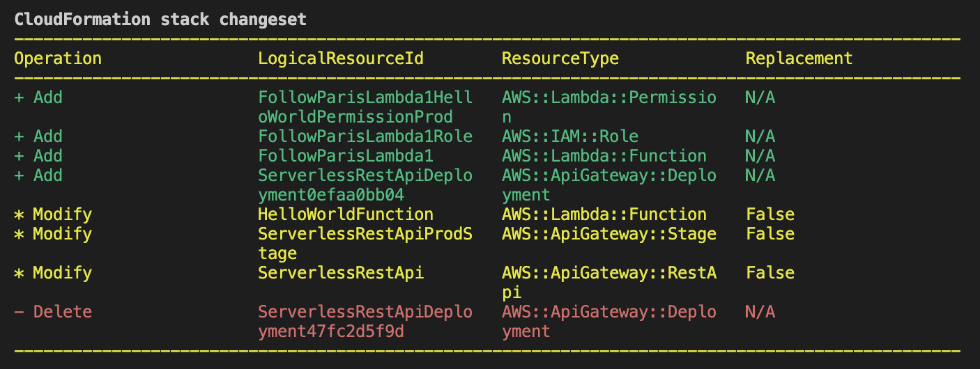Click False in the AWS::ApiGateway::RestApi row

[770, 273]
